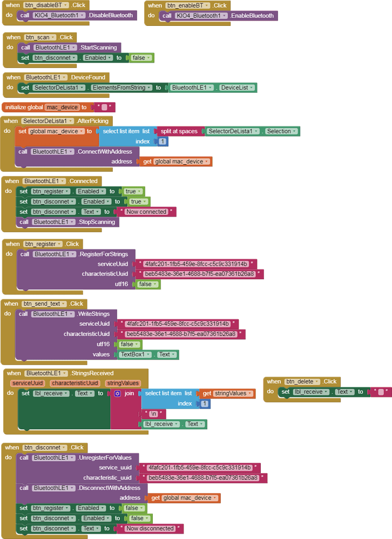The image size is (392, 539).
Task: Click the mac_device name in initialize global block
Action: click(x=62, y=107)
